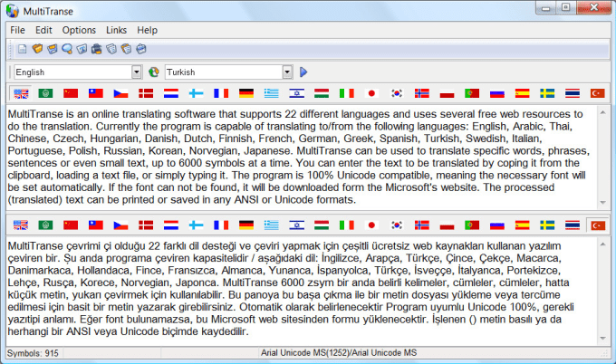This screenshot has width=616, height=364.
Task: Start translation with the blue play arrow
Action: 303,72
